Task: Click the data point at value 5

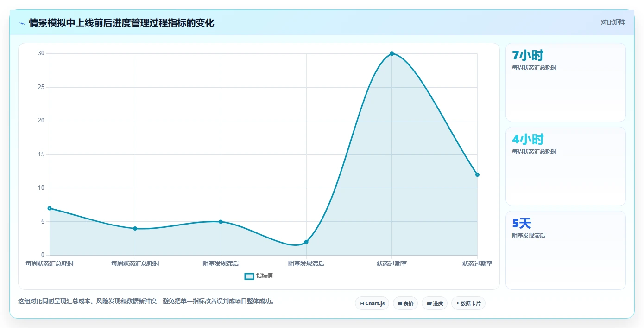Action: pos(221,222)
